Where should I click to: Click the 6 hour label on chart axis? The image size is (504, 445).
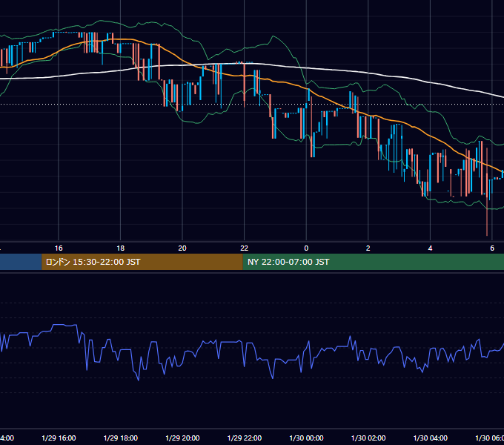492,248
